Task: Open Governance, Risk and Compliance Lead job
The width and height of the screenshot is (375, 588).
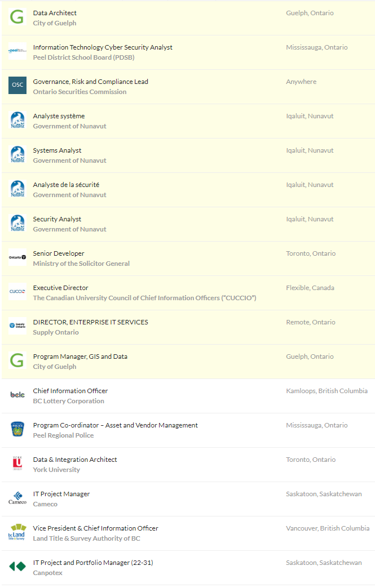Action: 90,82
